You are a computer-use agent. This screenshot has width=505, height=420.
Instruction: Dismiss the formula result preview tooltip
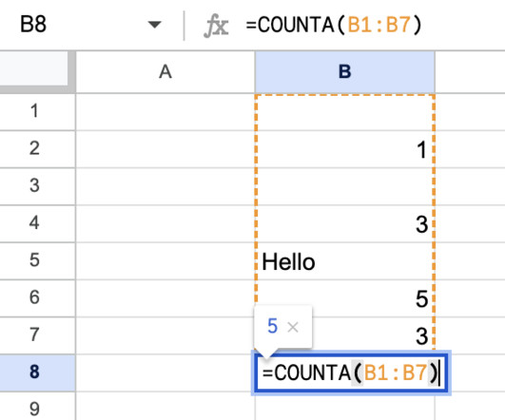[x=293, y=327]
